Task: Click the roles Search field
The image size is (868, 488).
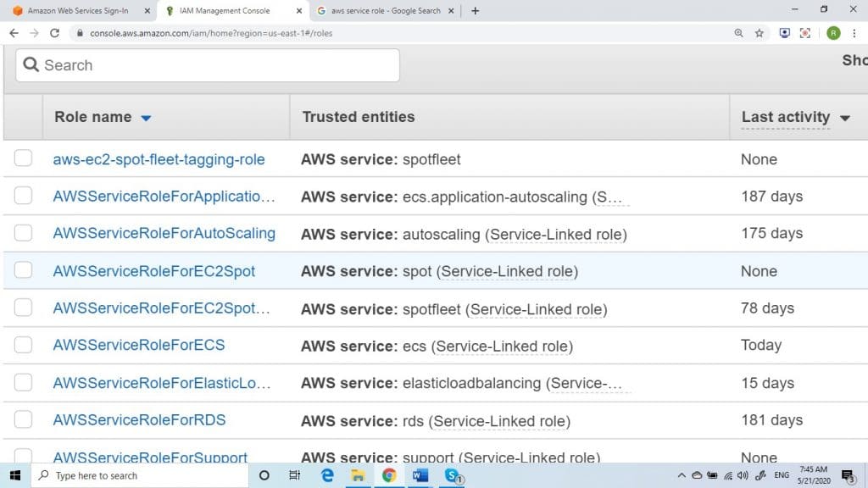Action: 208,65
